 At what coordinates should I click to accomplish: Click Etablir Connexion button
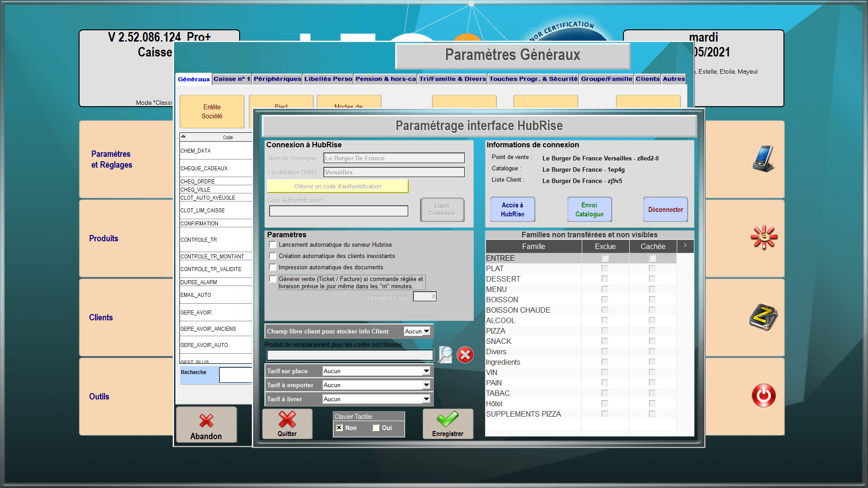point(442,210)
